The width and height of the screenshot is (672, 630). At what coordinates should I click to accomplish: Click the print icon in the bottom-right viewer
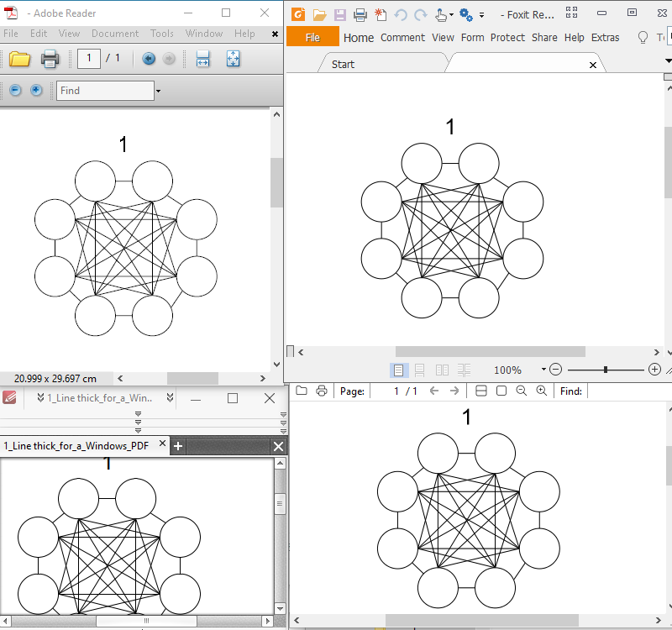(x=322, y=390)
